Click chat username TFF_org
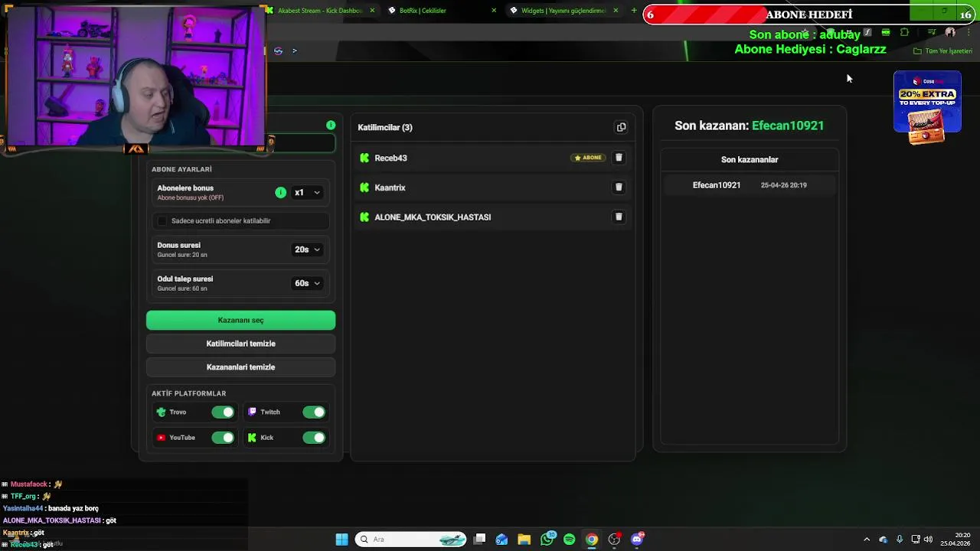Image resolution: width=980 pixels, height=551 pixels. tap(23, 496)
